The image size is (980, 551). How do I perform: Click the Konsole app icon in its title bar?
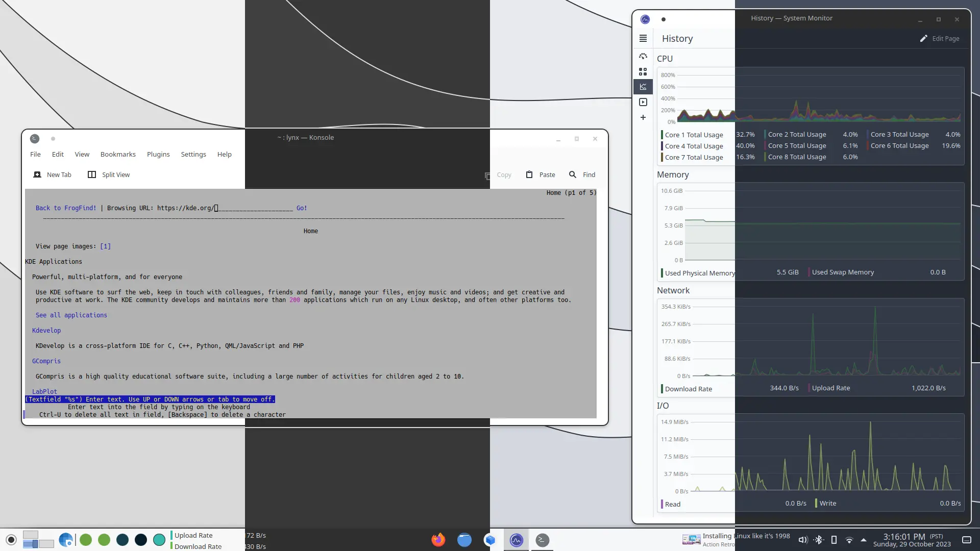pyautogui.click(x=35, y=139)
